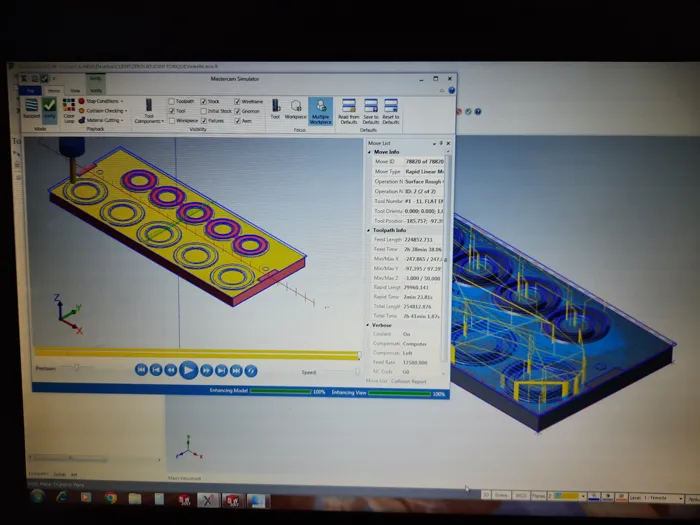Click the Windows Start button

click(x=38, y=496)
